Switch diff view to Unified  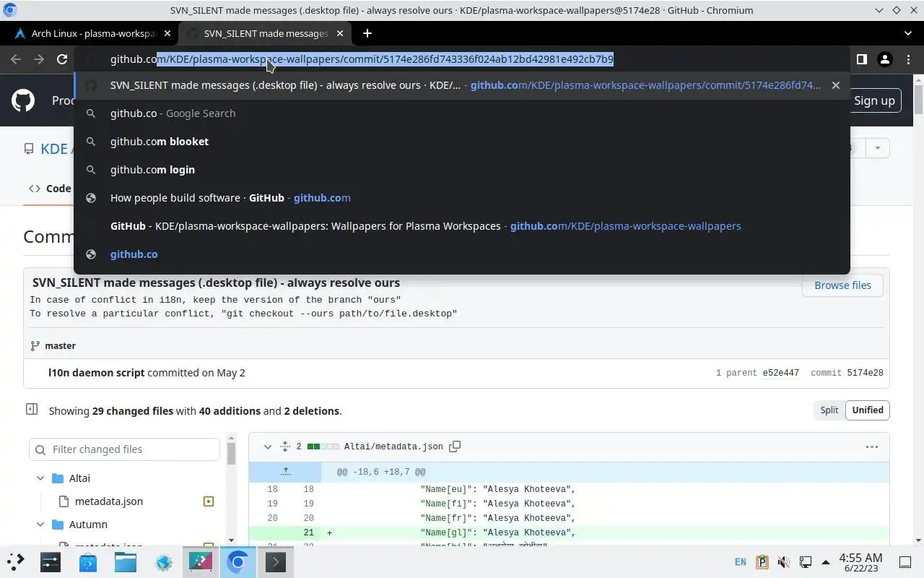pos(868,410)
